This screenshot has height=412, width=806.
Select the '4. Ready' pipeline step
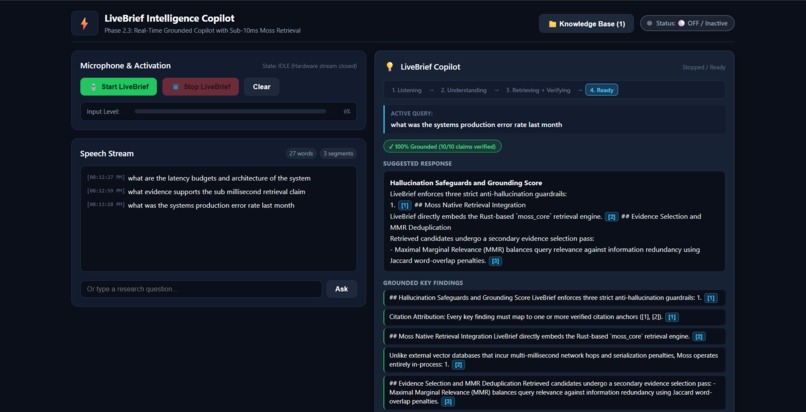click(x=601, y=90)
